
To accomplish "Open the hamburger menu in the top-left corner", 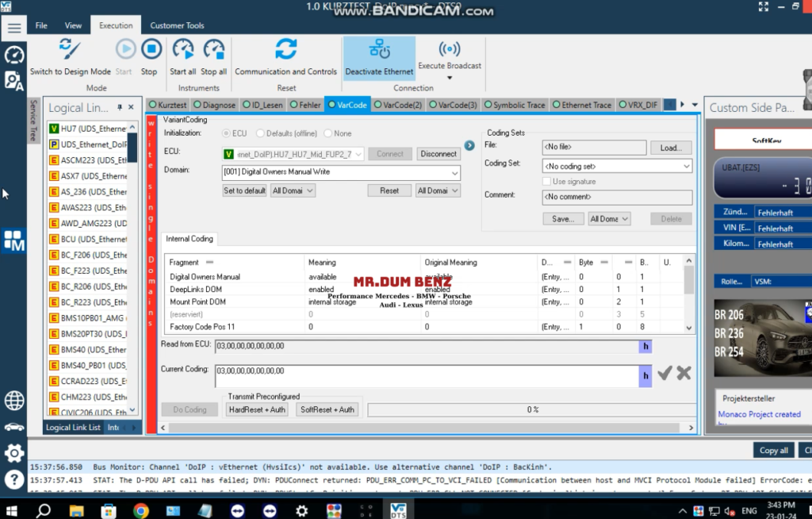I will 13,25.
